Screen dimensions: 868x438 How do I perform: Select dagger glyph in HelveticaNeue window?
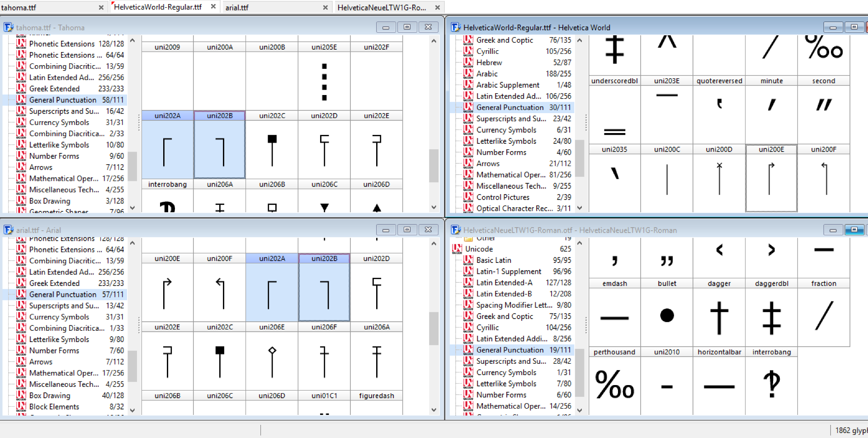point(719,312)
